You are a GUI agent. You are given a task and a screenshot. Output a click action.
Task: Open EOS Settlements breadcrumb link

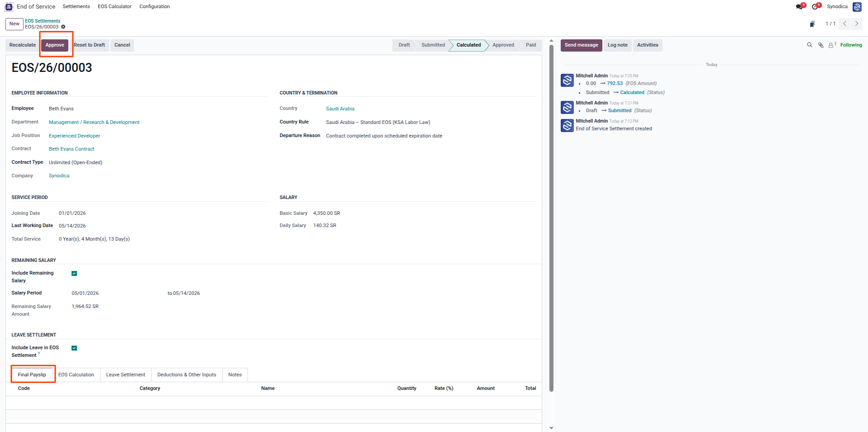(43, 21)
